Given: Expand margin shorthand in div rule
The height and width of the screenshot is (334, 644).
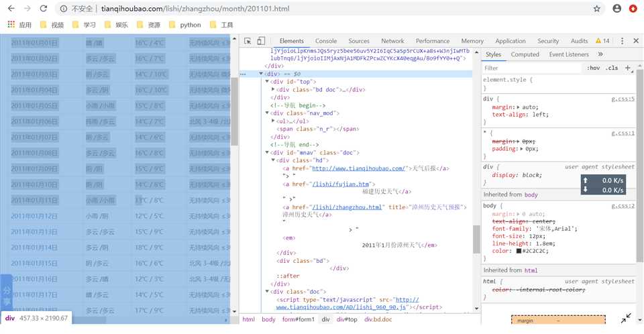Looking at the screenshot, I should 518,107.
